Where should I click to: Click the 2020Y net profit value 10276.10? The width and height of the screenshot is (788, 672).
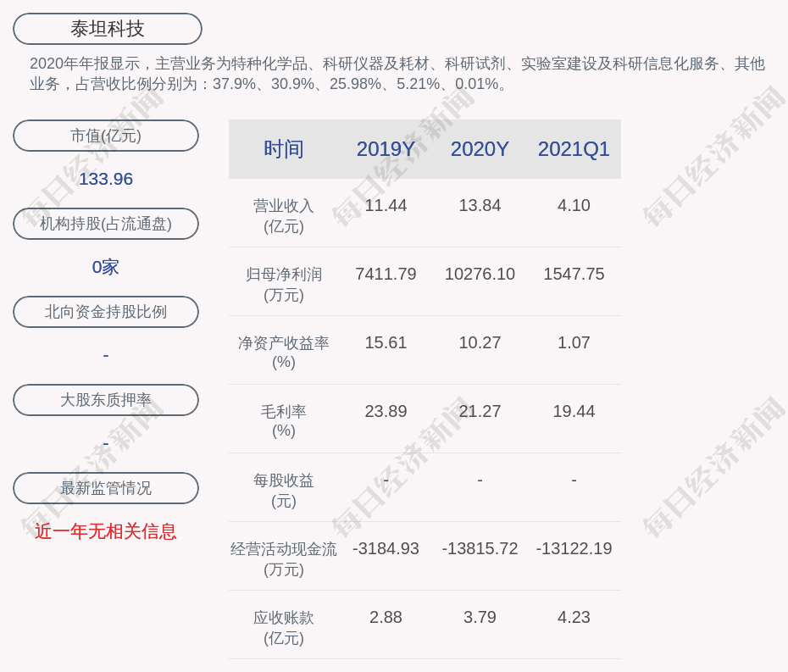point(480,275)
